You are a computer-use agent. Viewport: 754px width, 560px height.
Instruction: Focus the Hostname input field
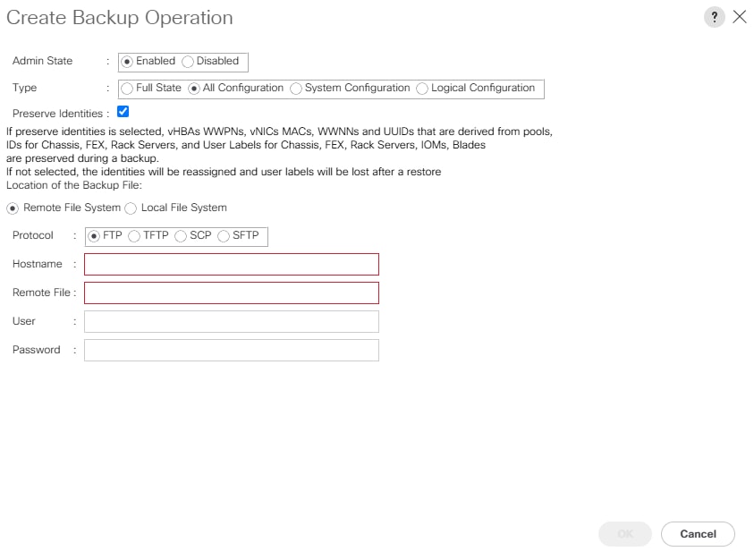coord(232,264)
